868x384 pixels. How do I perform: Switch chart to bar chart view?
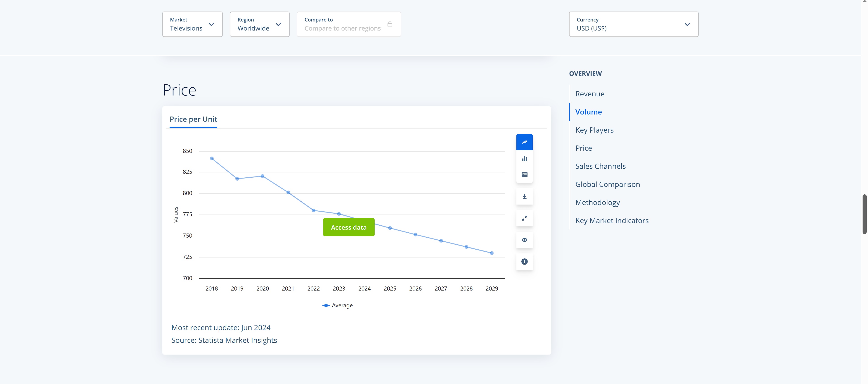(524, 158)
